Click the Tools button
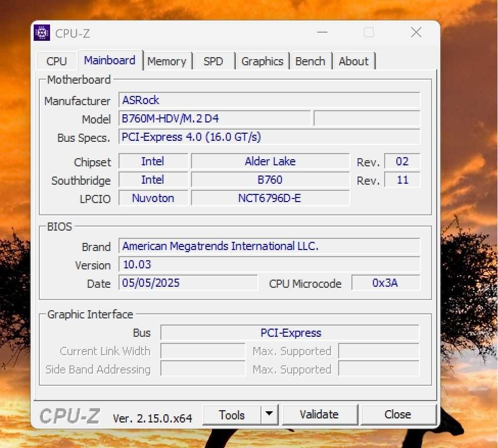 pyautogui.click(x=231, y=415)
